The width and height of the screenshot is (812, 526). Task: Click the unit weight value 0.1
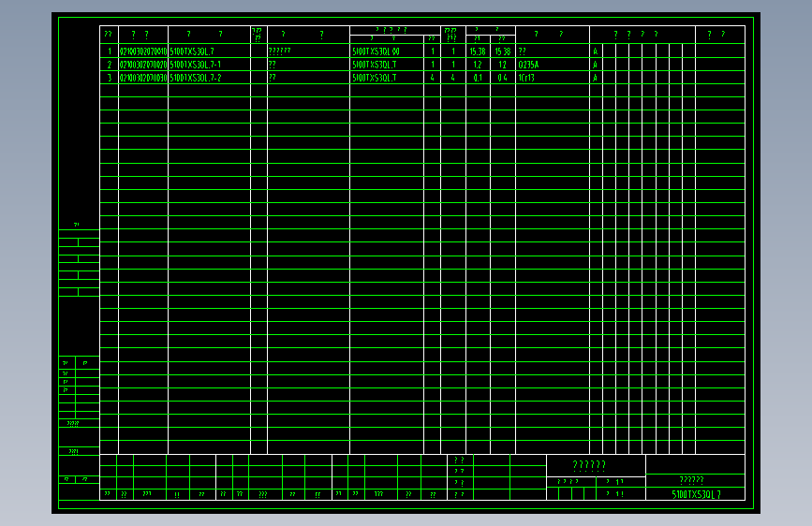point(478,78)
